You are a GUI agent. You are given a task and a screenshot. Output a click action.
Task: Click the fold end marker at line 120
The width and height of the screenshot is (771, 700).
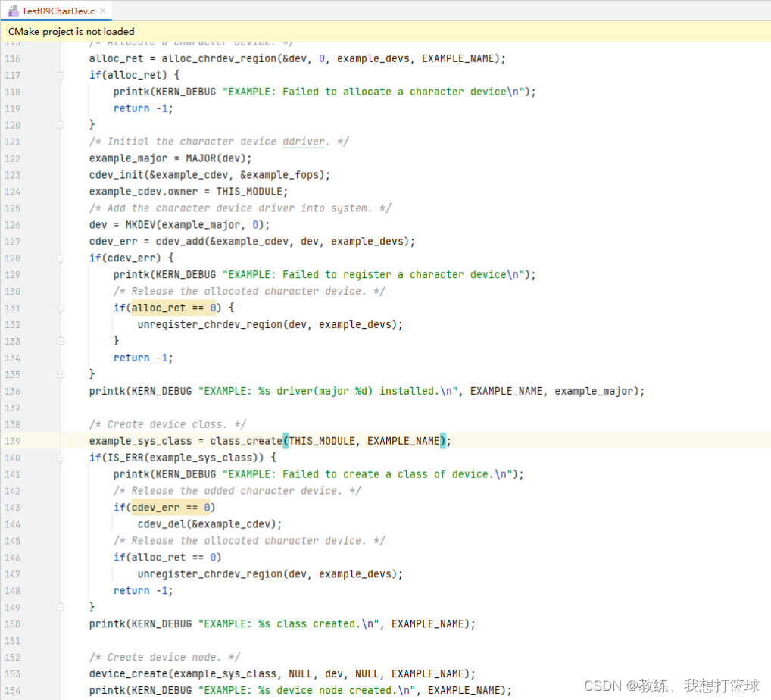(61, 125)
